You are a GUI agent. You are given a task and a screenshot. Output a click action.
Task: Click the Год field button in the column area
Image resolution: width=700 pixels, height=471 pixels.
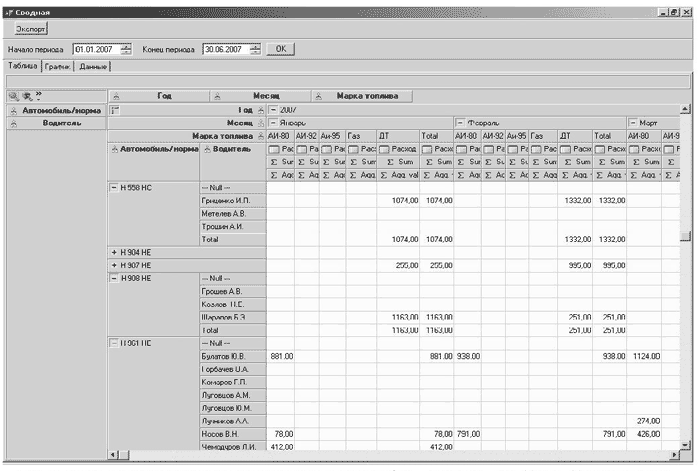(x=159, y=96)
